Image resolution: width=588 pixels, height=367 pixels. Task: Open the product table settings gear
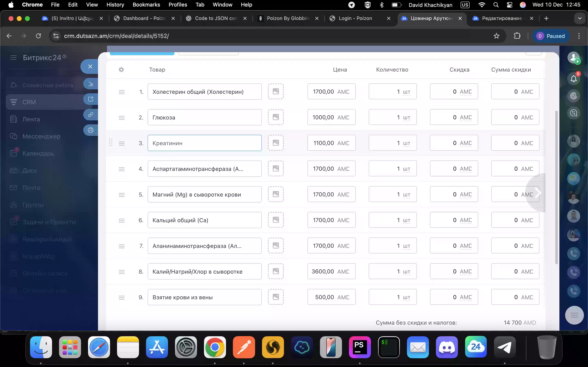[121, 70]
